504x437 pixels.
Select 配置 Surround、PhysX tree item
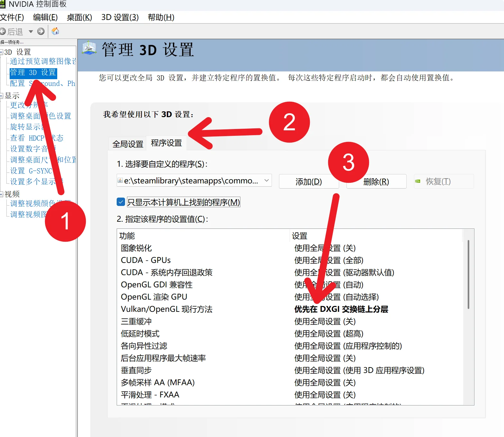43,83
